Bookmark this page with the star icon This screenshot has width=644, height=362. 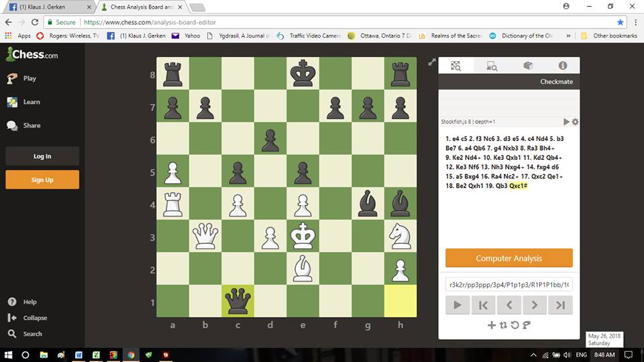(x=621, y=22)
